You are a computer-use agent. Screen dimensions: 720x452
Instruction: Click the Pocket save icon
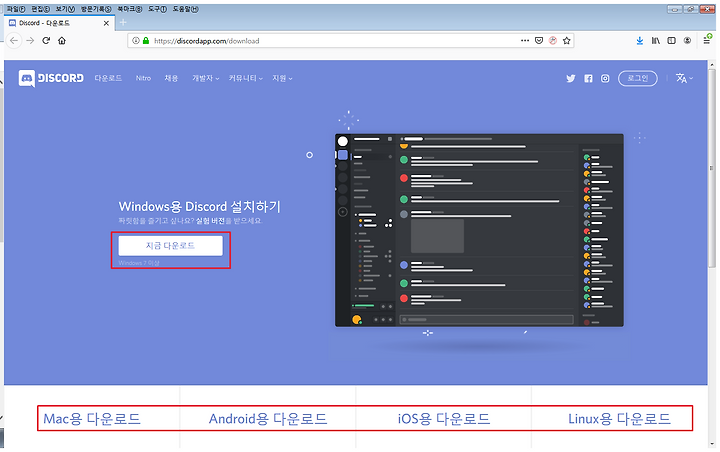click(x=539, y=40)
